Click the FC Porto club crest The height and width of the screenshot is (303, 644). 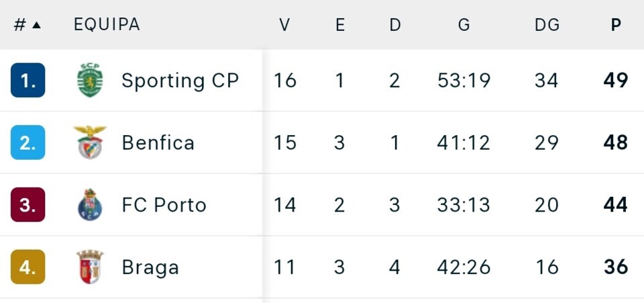[x=90, y=205]
